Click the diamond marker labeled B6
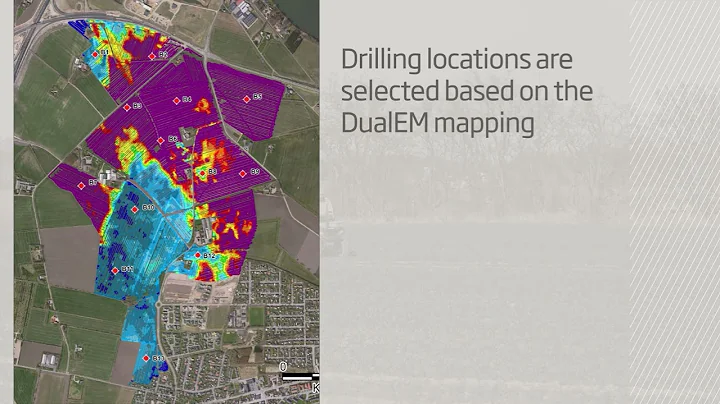 click(x=160, y=140)
